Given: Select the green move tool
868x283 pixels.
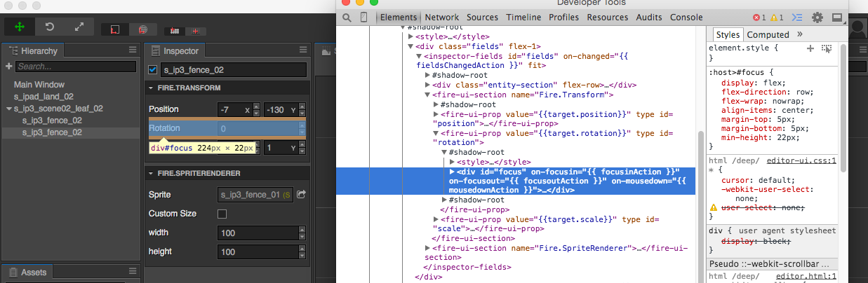Looking at the screenshot, I should 20,27.
